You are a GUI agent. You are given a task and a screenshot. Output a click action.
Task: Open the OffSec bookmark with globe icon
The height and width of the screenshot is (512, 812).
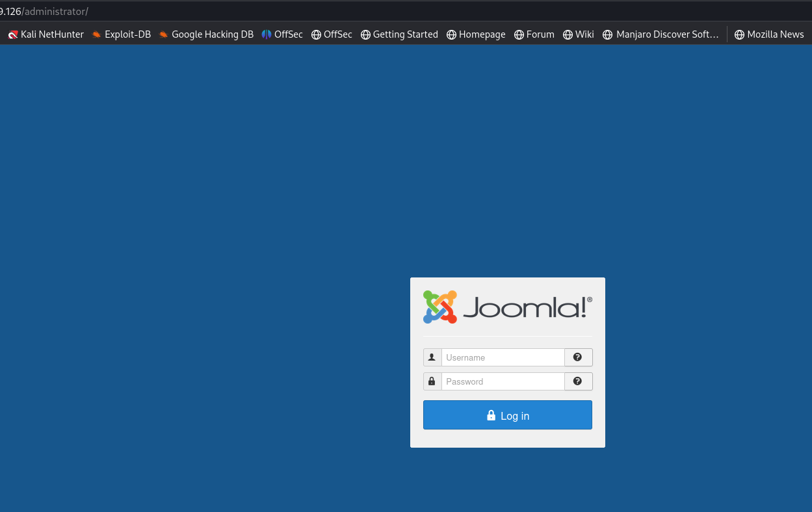pos(332,34)
